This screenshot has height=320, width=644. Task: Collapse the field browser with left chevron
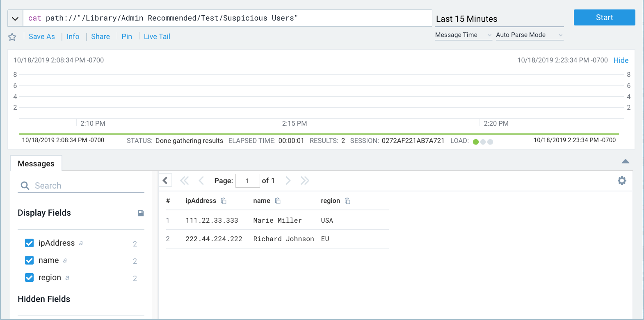tap(165, 180)
